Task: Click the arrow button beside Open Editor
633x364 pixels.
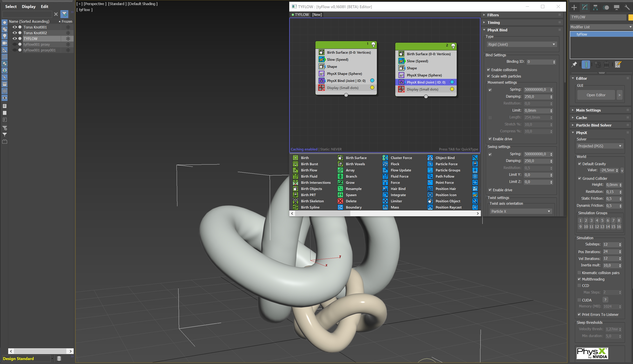Action: (x=620, y=95)
